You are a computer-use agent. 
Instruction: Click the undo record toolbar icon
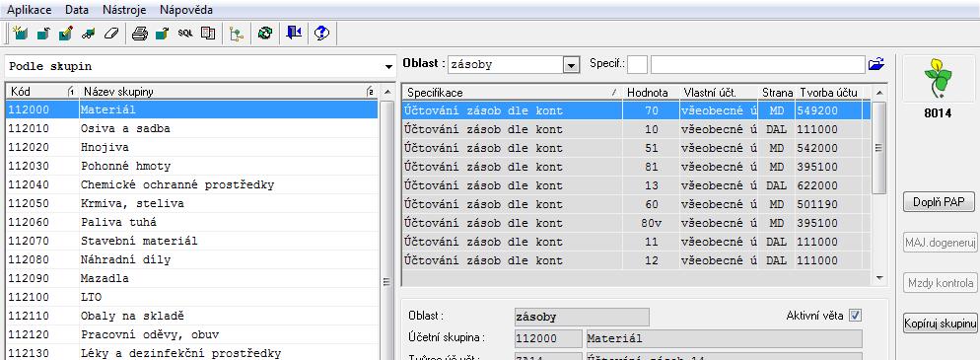pos(43,34)
